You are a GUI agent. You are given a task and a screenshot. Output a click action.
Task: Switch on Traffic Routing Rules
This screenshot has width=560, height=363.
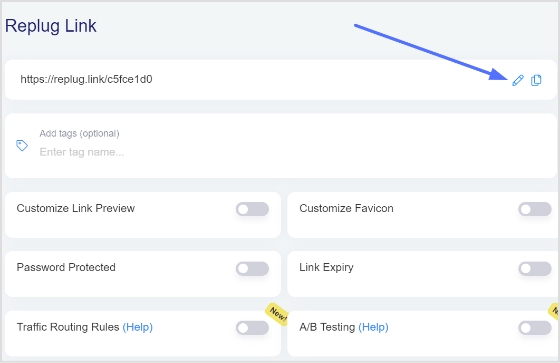pos(252,328)
